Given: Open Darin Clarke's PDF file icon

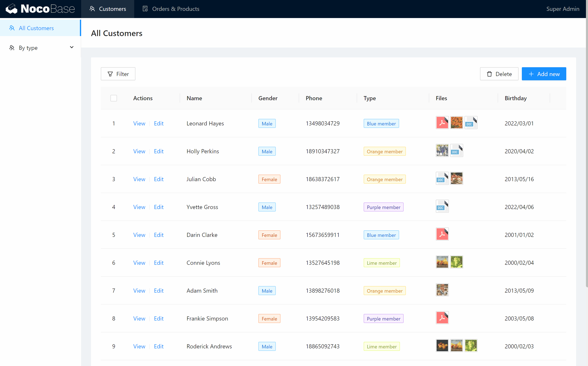Looking at the screenshot, I should coord(442,234).
